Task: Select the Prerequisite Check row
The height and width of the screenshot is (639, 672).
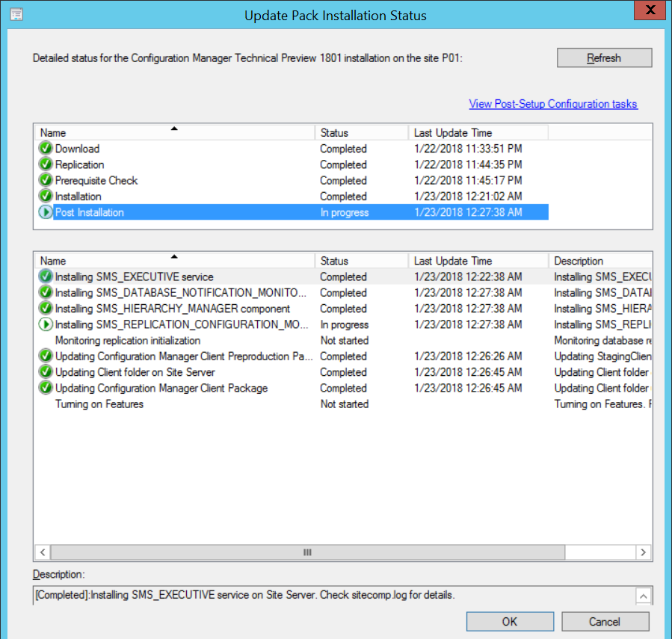Action: 292,180
